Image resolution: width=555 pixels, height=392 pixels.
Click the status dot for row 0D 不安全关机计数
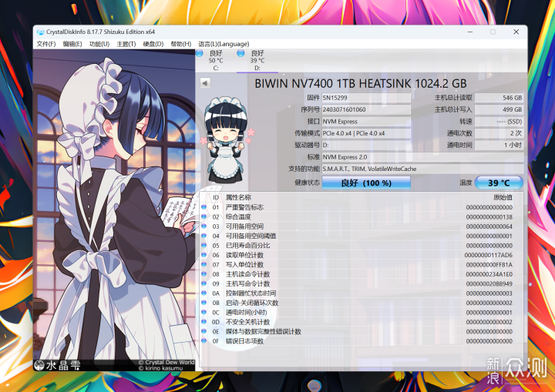(203, 322)
